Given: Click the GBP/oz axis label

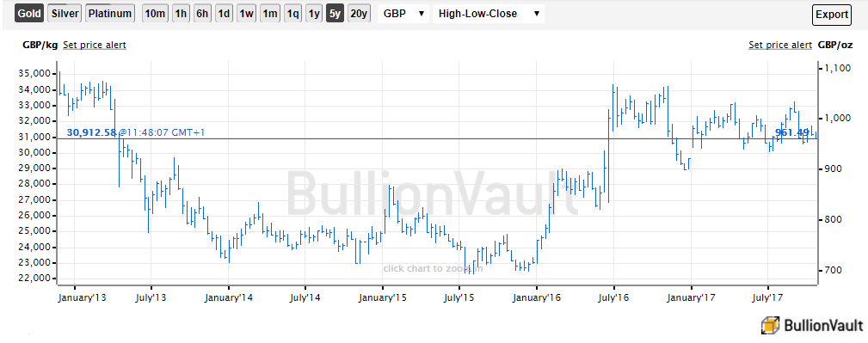Looking at the screenshot, I should click(x=835, y=45).
